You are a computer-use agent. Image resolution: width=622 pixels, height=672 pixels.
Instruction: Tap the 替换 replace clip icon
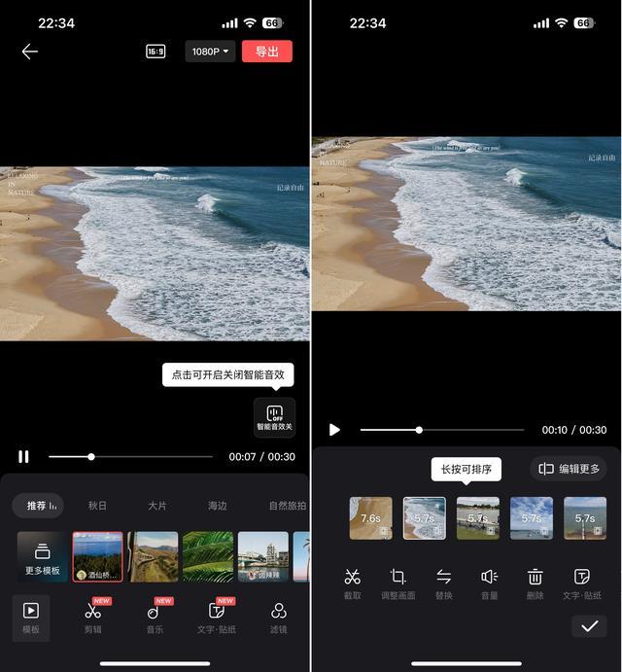[444, 577]
